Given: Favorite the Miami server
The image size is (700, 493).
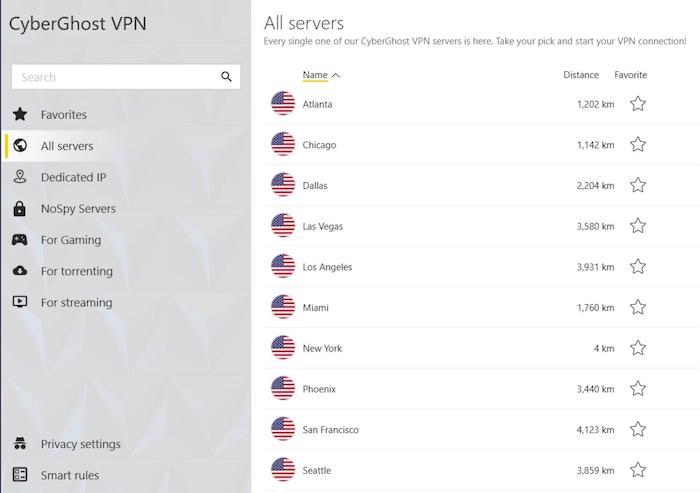Looking at the screenshot, I should point(638,307).
